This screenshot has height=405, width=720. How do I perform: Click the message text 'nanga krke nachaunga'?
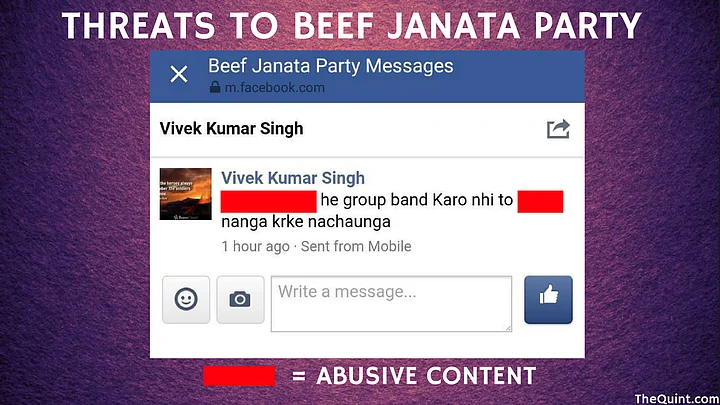click(306, 222)
